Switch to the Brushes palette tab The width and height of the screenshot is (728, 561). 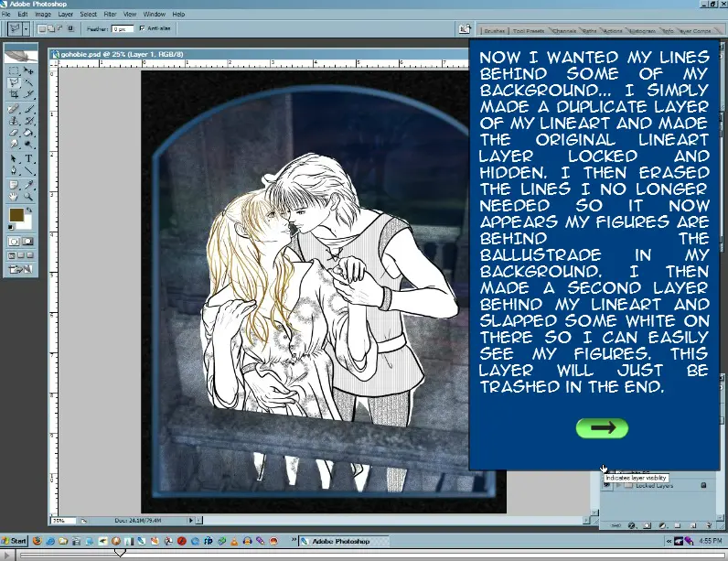[494, 31]
